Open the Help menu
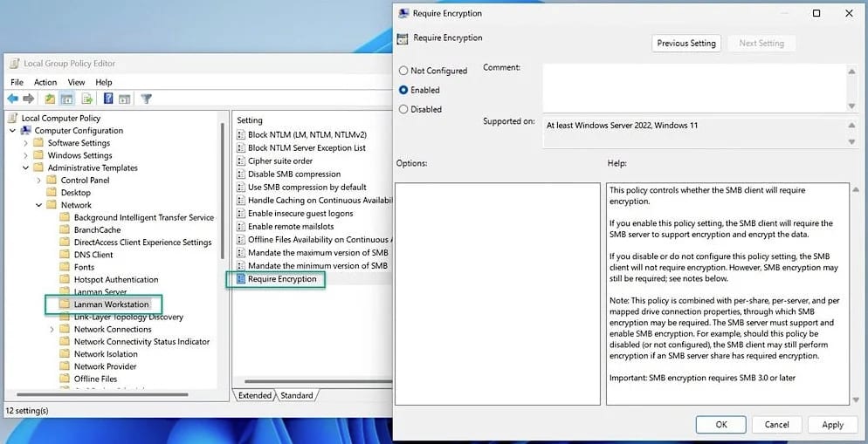This screenshot has height=444, width=868. 104,82
